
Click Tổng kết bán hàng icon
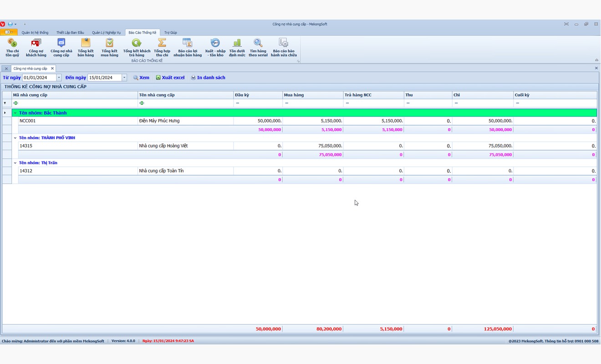[86, 47]
